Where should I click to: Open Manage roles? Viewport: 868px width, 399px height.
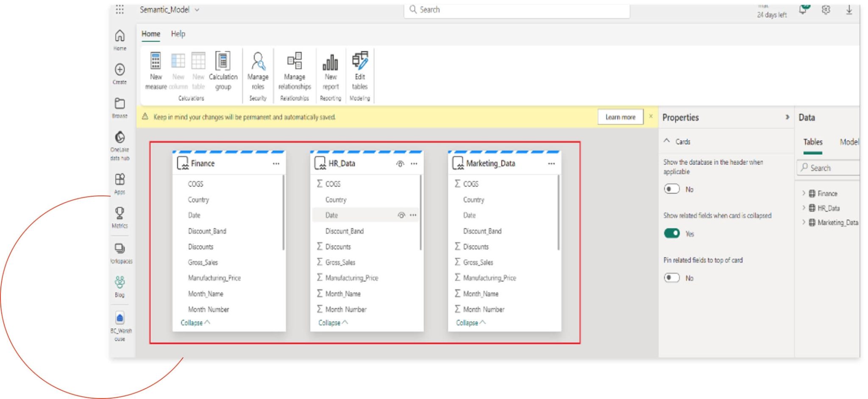coord(258,71)
